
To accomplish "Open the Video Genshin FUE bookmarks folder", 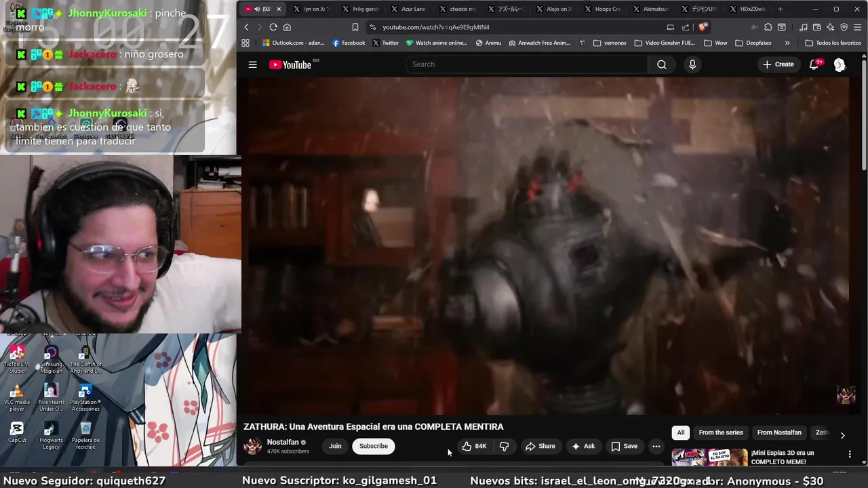I will [665, 43].
